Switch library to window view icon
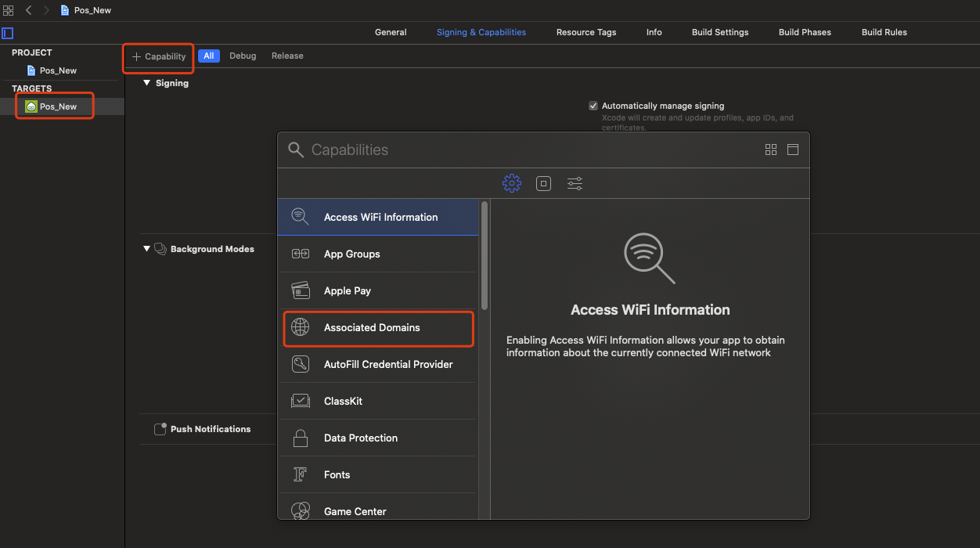Screen dimensions: 980x548 coord(793,150)
